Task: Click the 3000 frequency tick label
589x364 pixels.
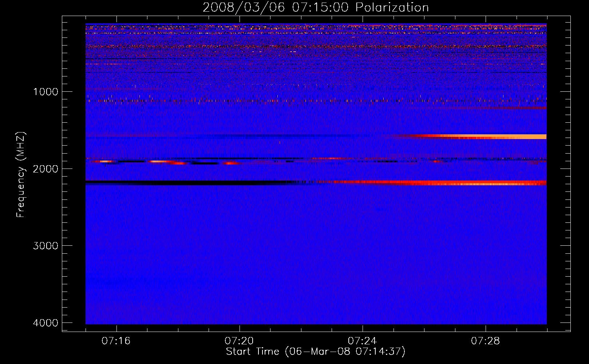Action: tap(46, 246)
